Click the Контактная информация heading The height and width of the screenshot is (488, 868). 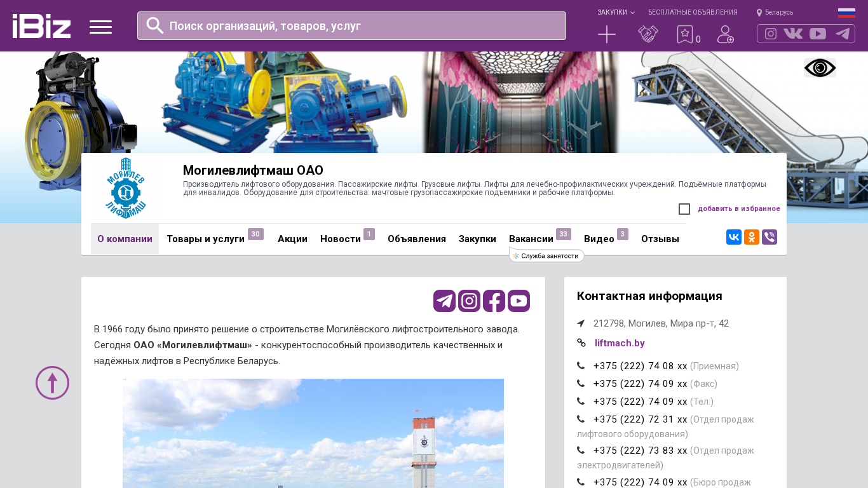pos(649,296)
